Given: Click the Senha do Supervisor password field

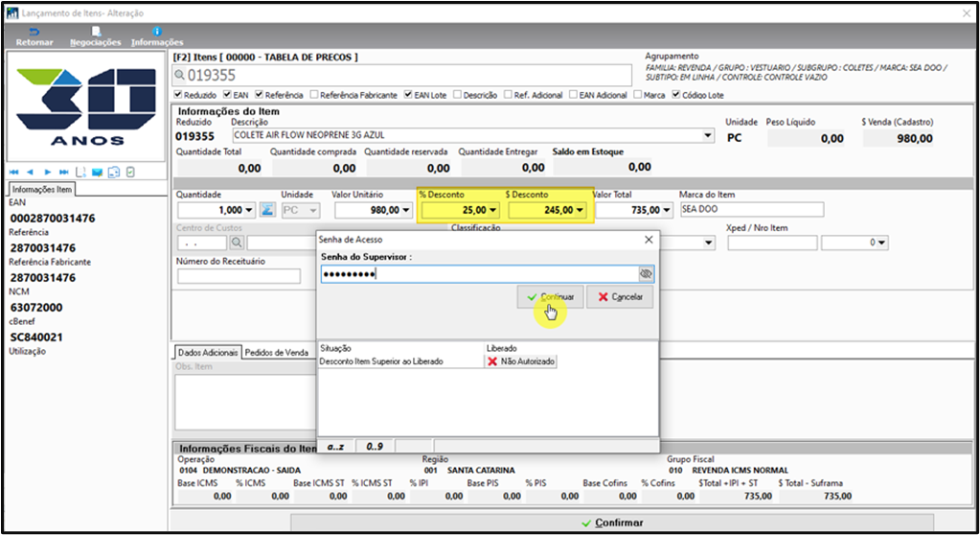Looking at the screenshot, I should 479,274.
